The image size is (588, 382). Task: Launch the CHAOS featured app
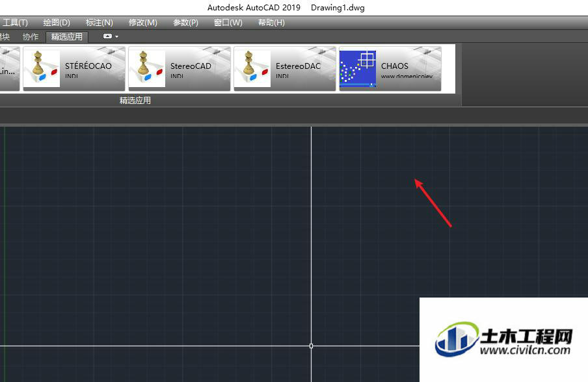[x=390, y=68]
